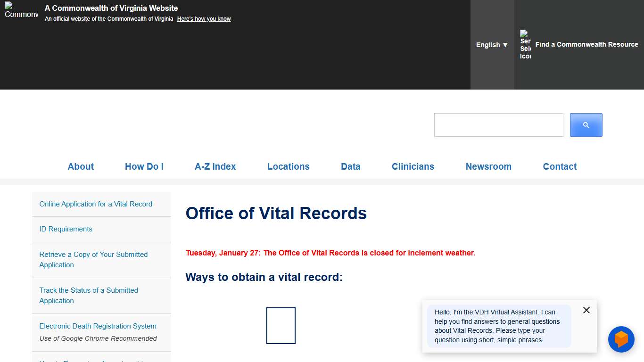The image size is (644, 362).
Task: Click inside the search input field
Action: (x=498, y=124)
